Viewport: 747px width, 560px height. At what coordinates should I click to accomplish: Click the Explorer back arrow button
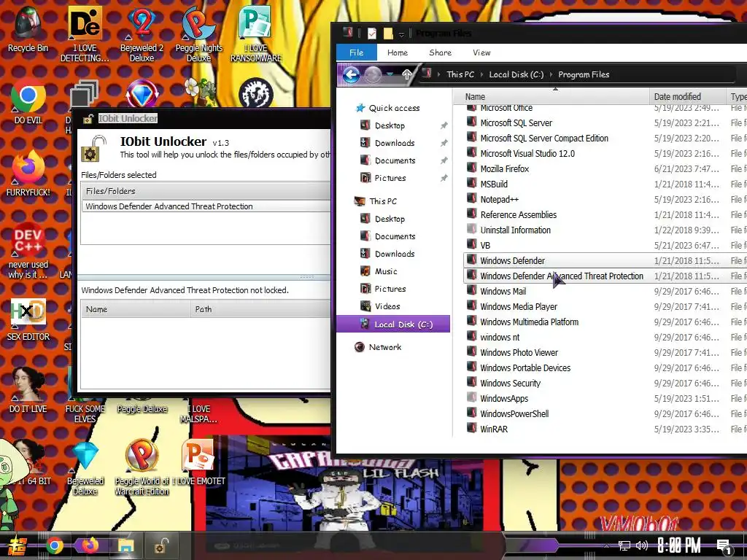[x=351, y=75]
